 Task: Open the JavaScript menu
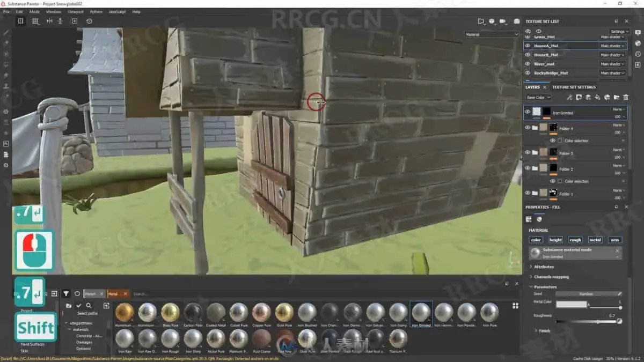coord(118,11)
